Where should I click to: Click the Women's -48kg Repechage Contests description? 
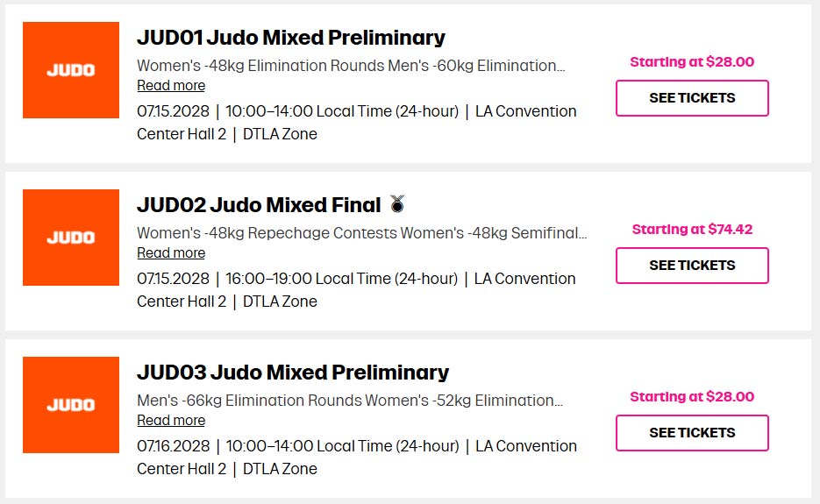(x=361, y=233)
